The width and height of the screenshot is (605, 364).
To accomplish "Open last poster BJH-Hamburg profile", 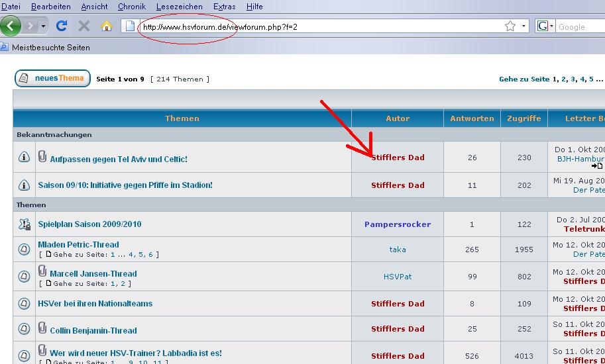I will point(581,159).
